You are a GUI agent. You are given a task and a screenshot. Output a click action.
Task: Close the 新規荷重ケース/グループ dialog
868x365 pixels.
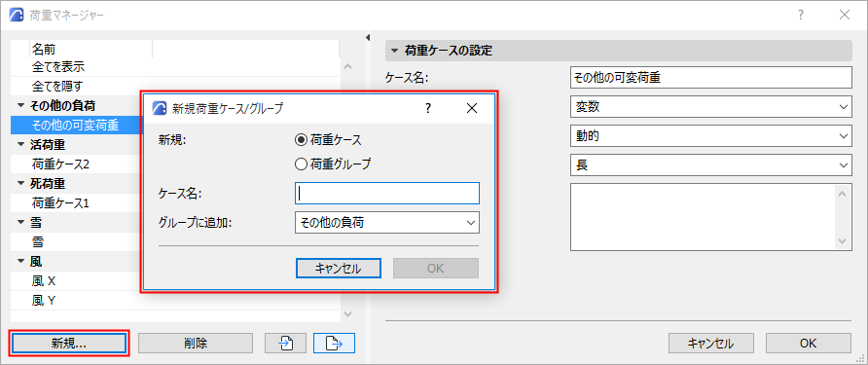point(472,109)
